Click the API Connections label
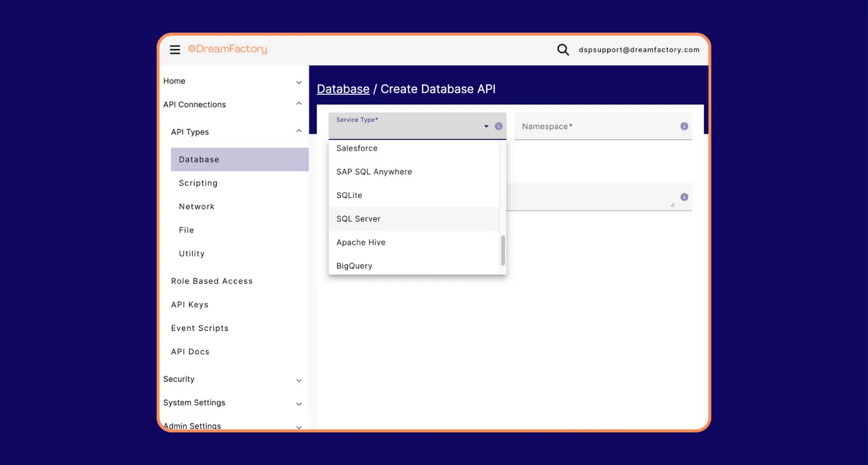Screen dimensions: 868x465 194,104
